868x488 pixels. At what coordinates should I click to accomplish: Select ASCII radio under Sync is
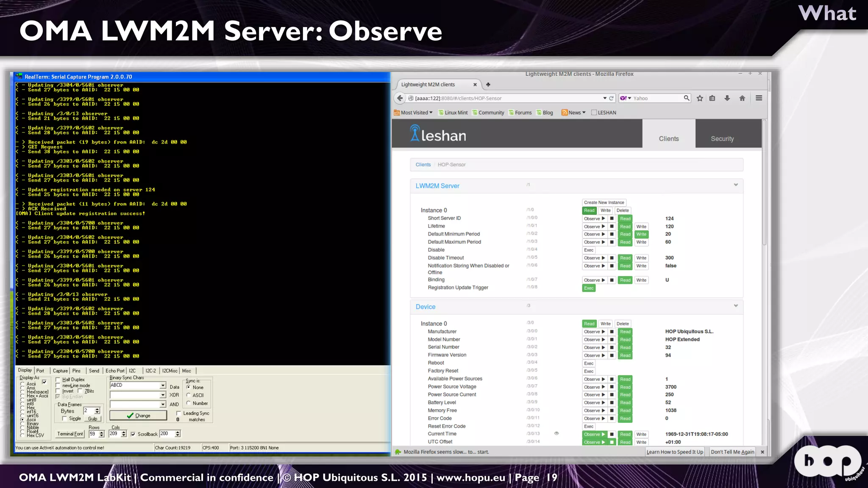[x=189, y=395]
